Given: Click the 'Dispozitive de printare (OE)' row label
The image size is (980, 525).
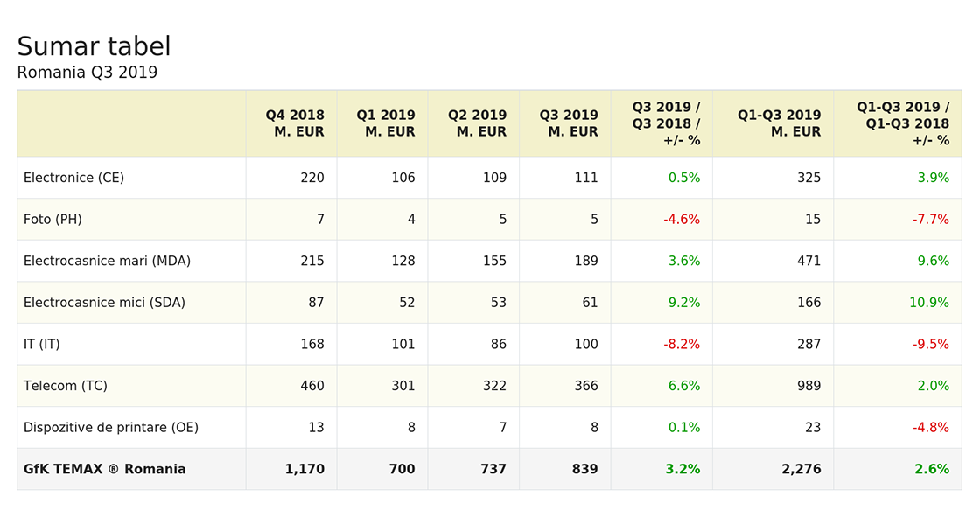Looking at the screenshot, I should point(110,428).
